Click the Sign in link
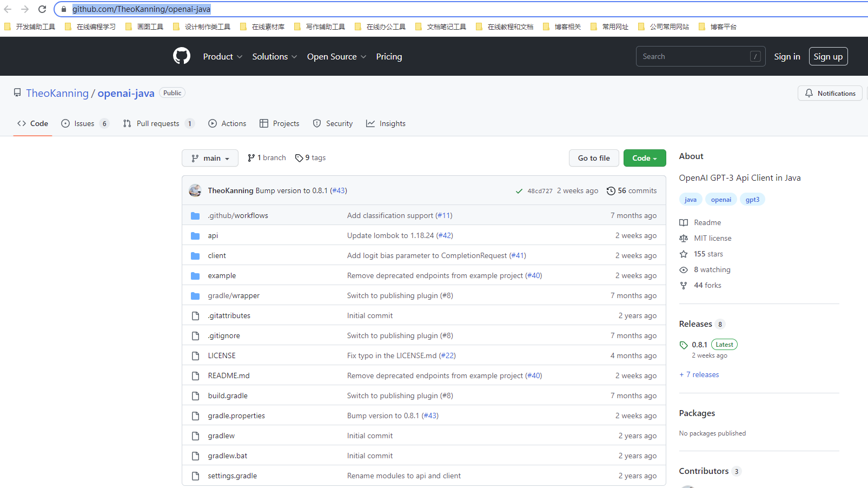The width and height of the screenshot is (868, 488). [787, 56]
